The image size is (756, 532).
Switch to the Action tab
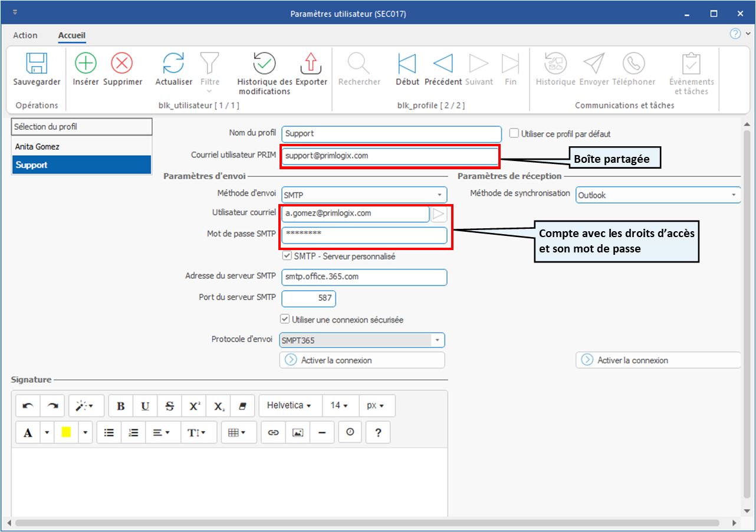point(25,35)
